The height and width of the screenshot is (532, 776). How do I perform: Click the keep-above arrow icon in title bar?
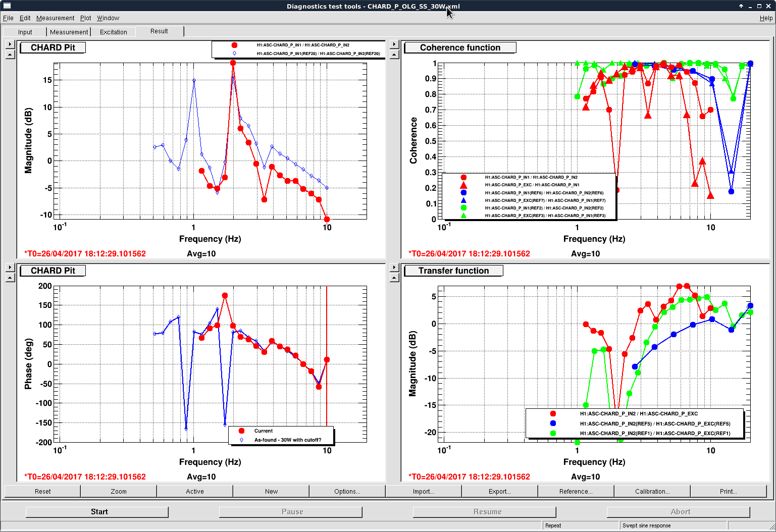tap(741, 6)
